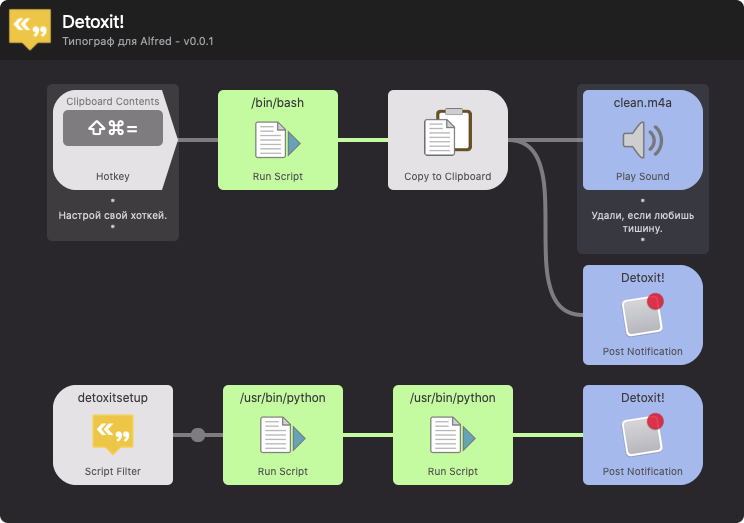Click the 'detoxitsetup' keyword title
This screenshot has height=523, width=744.
point(113,398)
